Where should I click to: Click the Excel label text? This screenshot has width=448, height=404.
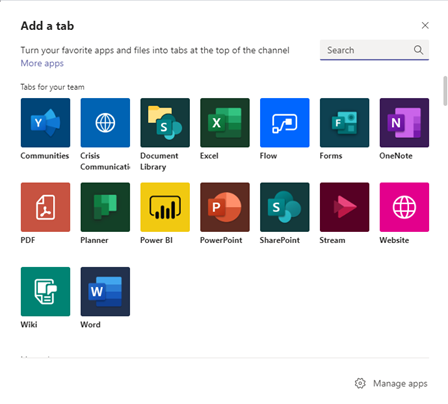209,156
